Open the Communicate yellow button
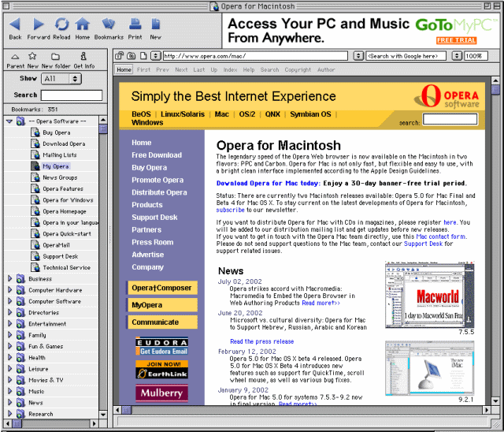504x432 pixels. pos(162,322)
